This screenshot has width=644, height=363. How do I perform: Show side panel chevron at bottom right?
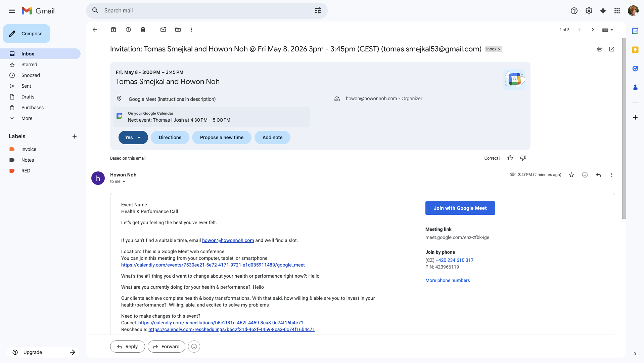click(635, 354)
